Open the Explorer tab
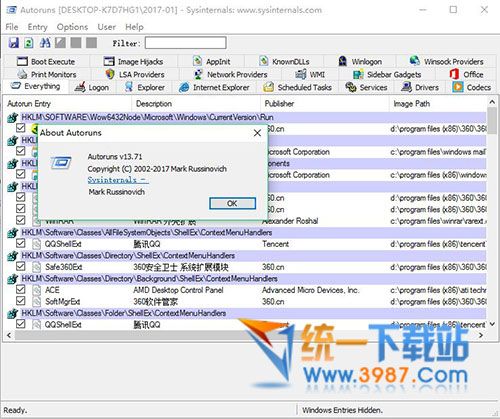The image size is (500, 419). pyautogui.click(x=144, y=87)
